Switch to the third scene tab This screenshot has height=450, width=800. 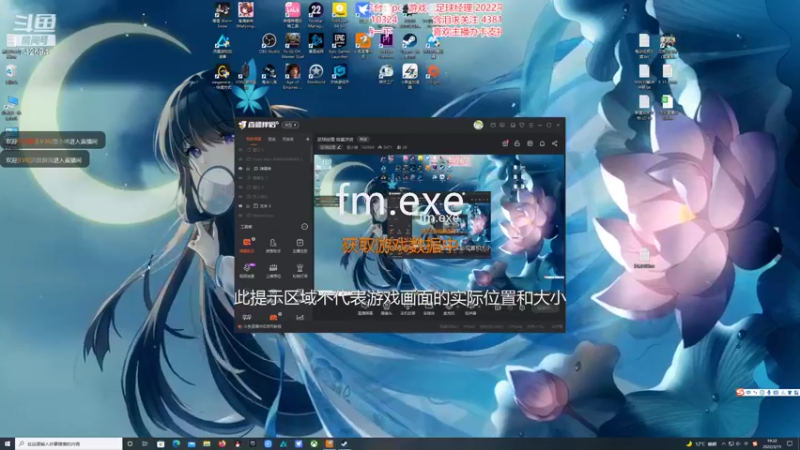pos(288,139)
